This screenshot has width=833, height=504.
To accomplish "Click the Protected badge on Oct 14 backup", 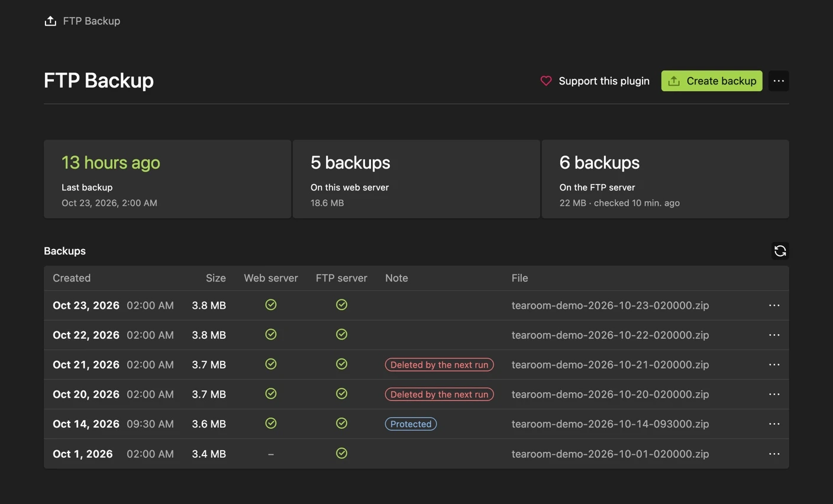I will [411, 424].
